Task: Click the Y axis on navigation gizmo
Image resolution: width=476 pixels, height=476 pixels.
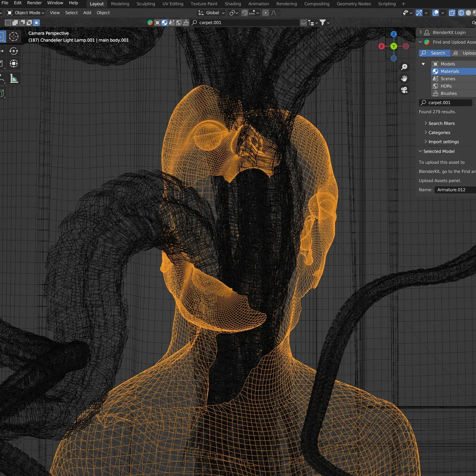Action: pyautogui.click(x=394, y=46)
